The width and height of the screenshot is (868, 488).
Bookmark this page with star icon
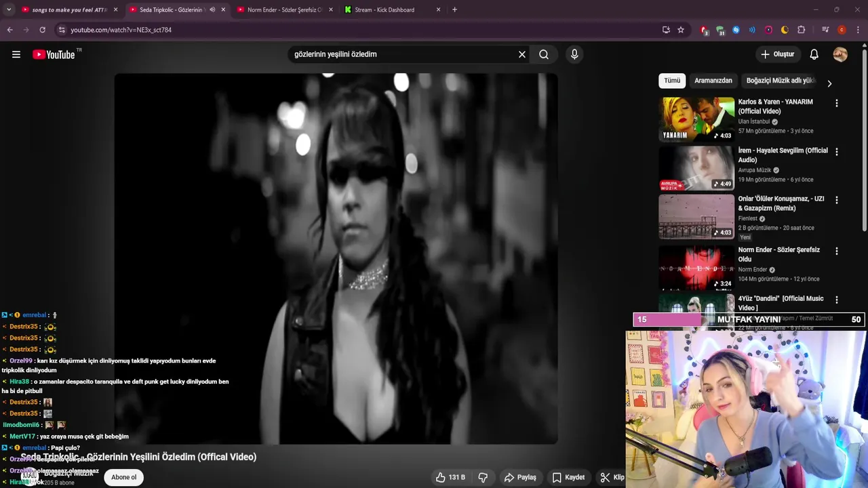coord(681,30)
